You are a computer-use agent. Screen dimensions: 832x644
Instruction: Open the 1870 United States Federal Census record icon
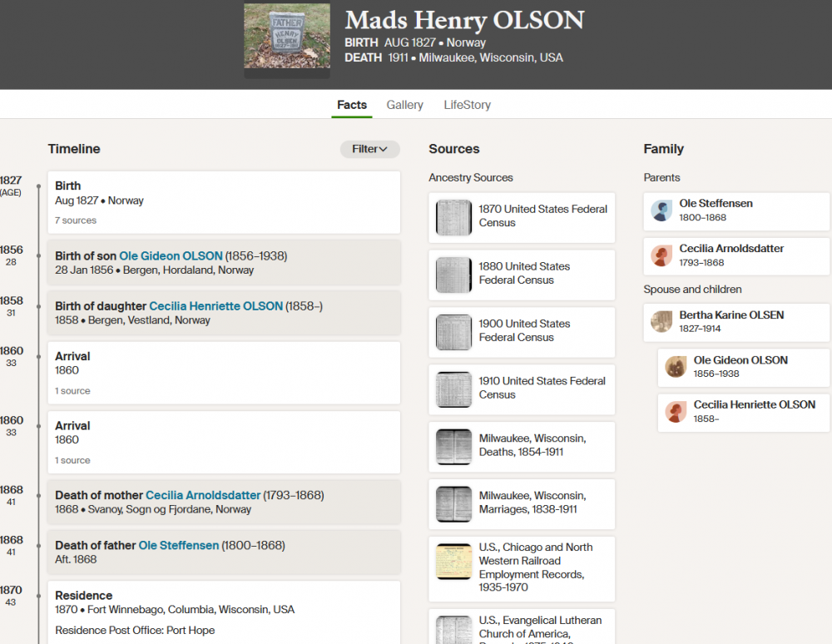[x=453, y=217]
